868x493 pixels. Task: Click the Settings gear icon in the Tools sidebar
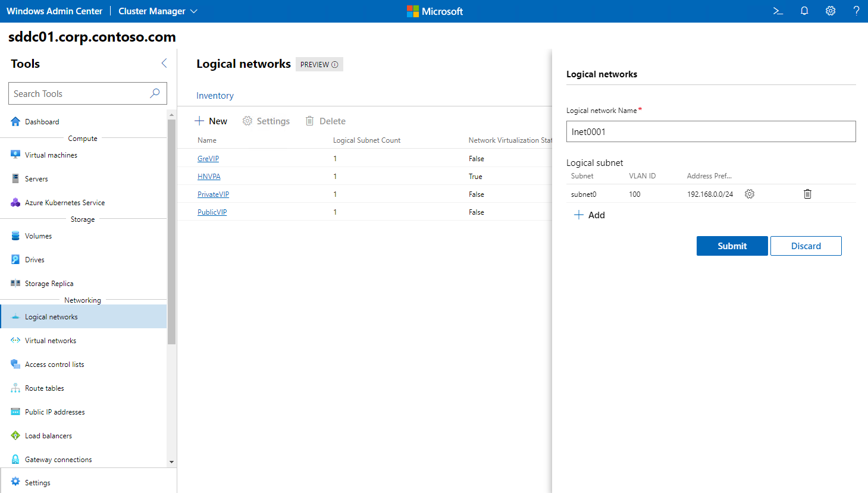[15, 482]
